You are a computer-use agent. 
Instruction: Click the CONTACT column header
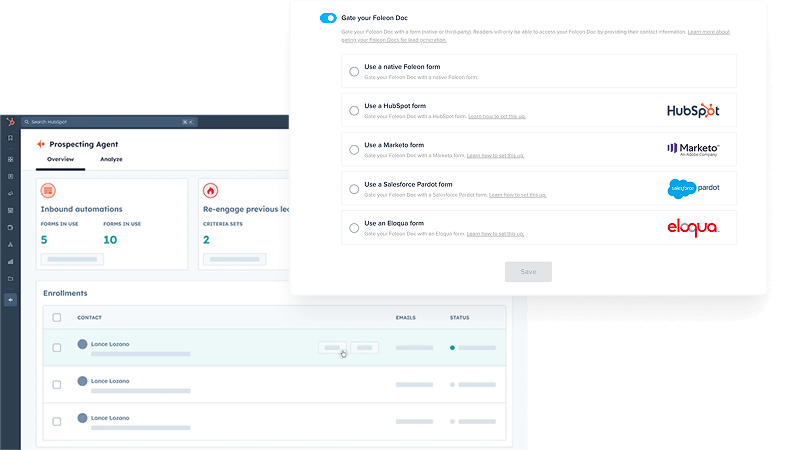(x=89, y=317)
